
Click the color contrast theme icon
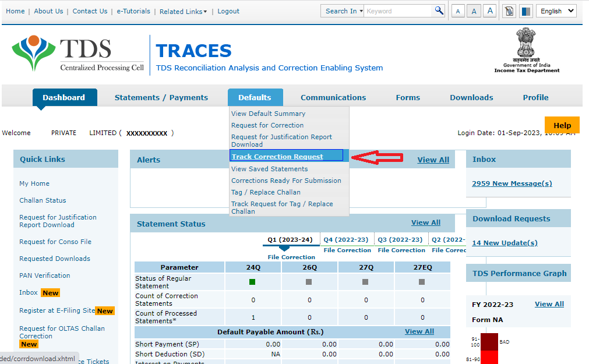click(x=525, y=10)
